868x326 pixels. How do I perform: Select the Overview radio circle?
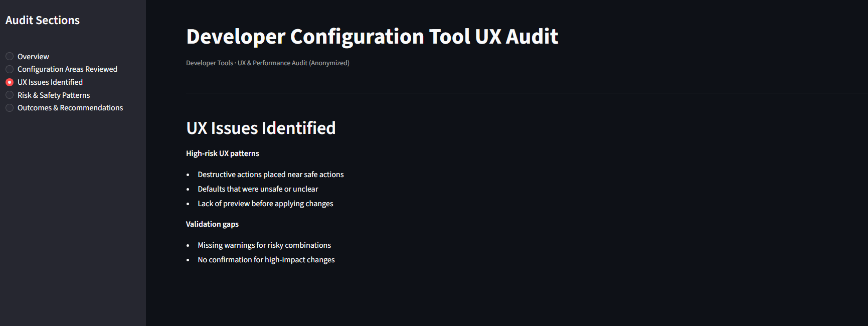tap(10, 56)
